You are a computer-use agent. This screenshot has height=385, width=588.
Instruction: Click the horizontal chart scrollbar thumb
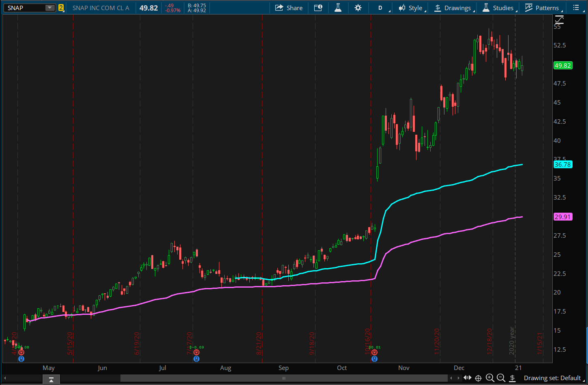coord(284,379)
